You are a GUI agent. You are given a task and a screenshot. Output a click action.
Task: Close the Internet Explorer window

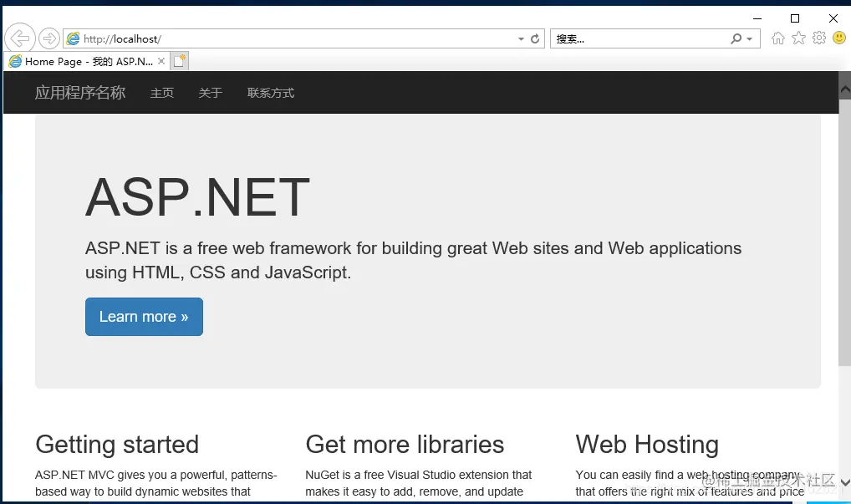point(833,18)
